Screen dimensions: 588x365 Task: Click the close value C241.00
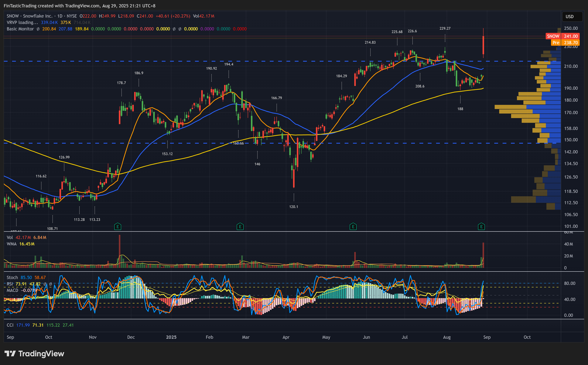(x=145, y=16)
